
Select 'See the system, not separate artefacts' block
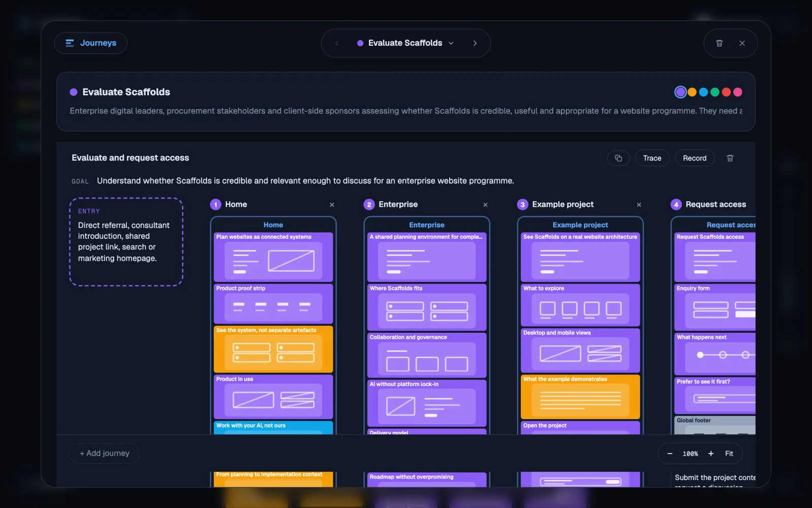[x=274, y=349]
